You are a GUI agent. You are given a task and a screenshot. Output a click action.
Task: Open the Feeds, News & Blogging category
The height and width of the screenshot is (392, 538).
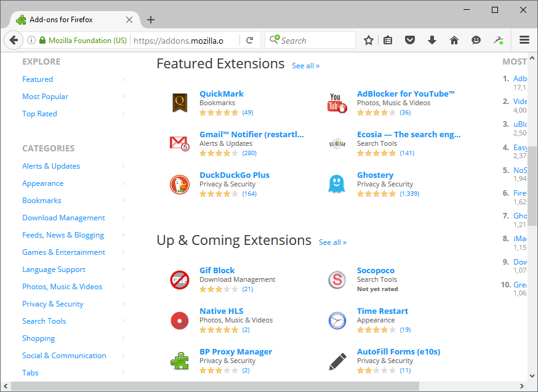[x=63, y=235]
